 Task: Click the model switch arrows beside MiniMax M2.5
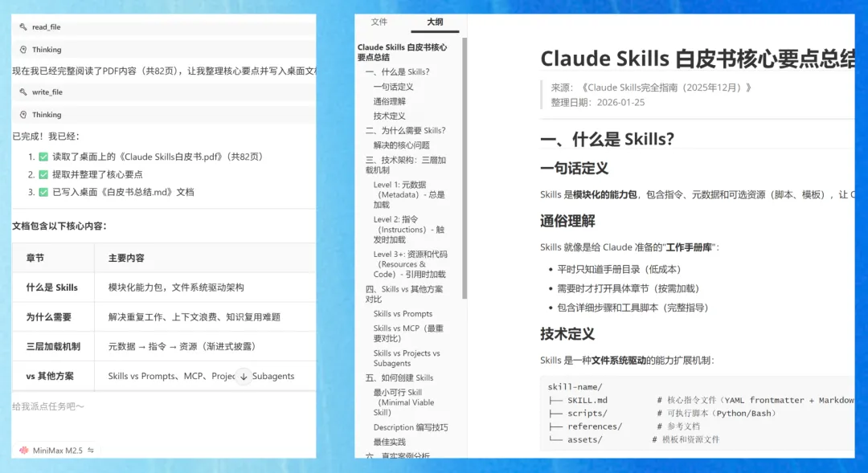91,451
